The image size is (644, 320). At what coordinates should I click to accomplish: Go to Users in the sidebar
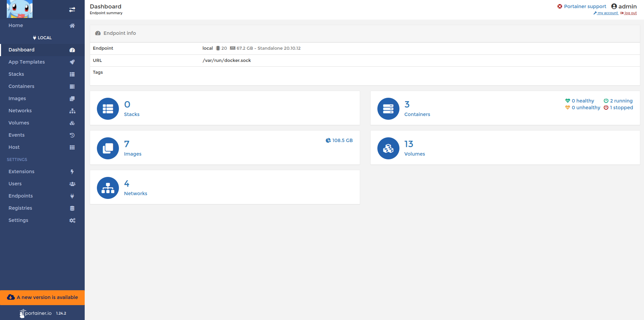click(15, 184)
